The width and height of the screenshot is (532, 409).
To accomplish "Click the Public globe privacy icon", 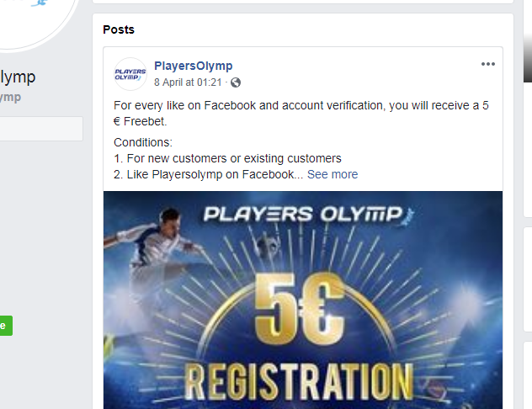I will pos(236,82).
